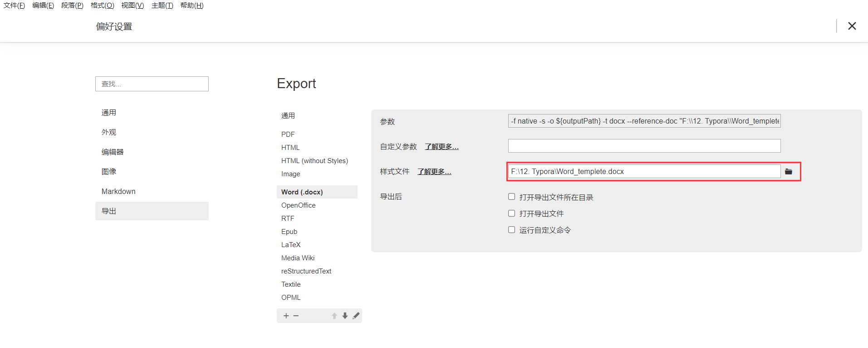Select HTML export format
This screenshot has width=868, height=348.
click(317, 147)
